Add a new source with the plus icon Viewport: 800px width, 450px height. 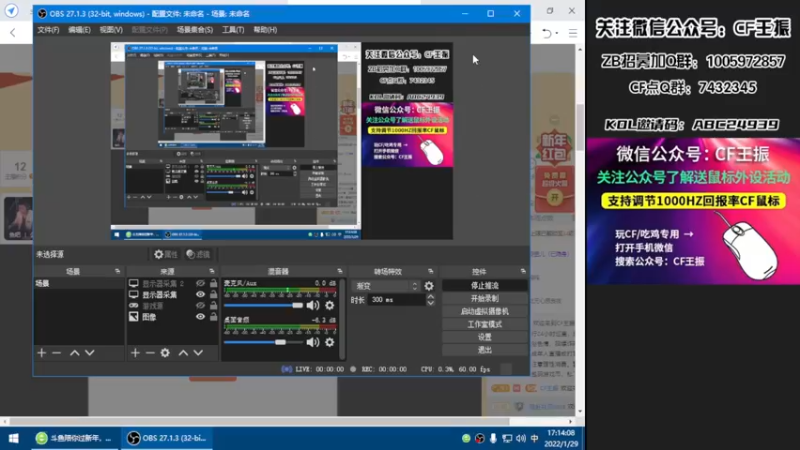[x=135, y=353]
